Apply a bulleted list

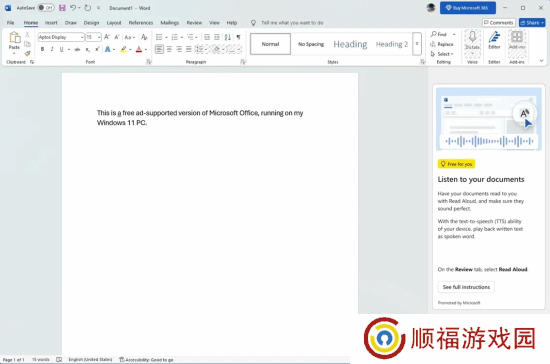click(159, 37)
